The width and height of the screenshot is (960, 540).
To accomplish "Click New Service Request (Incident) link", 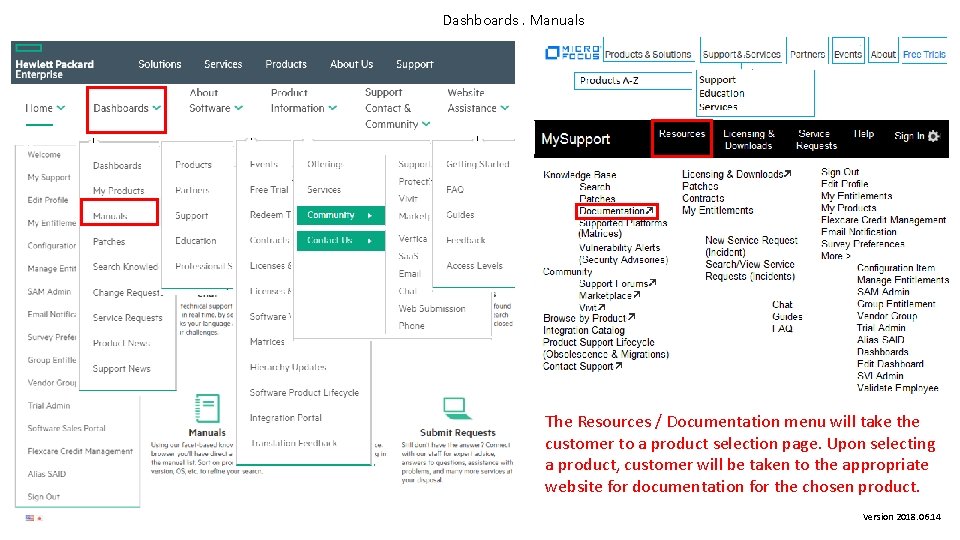I will click(751, 246).
